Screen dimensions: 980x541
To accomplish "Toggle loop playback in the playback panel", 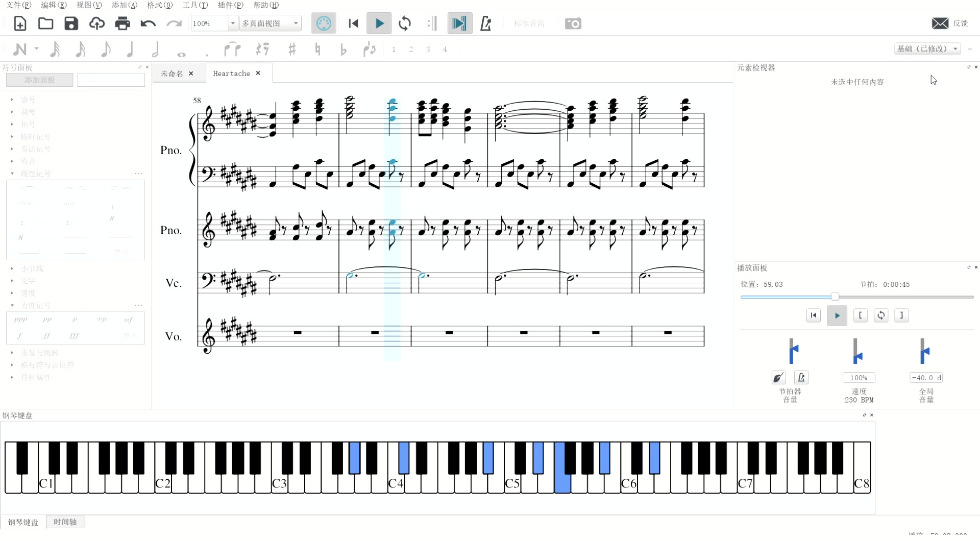I will click(881, 315).
